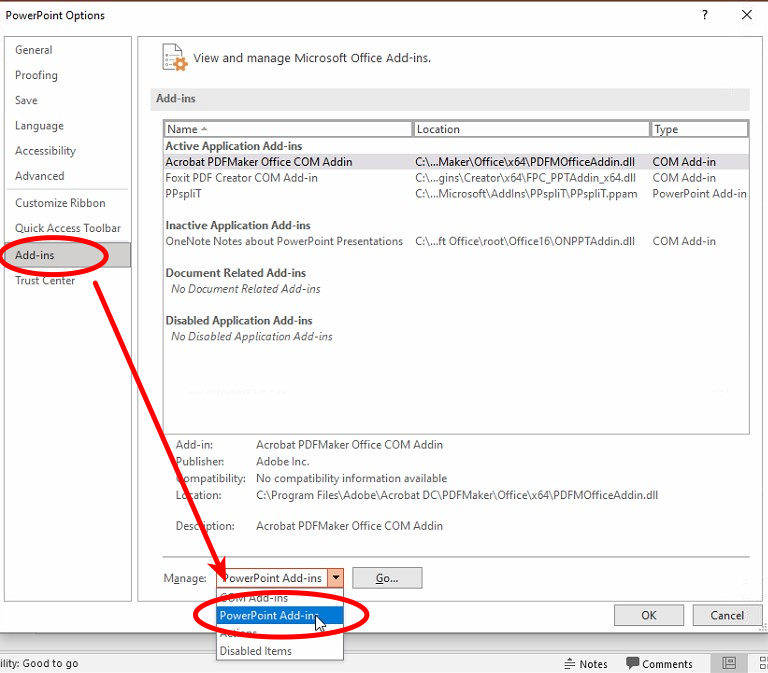The width and height of the screenshot is (768, 673).
Task: Open the Comments pane from status bar
Action: point(659,663)
